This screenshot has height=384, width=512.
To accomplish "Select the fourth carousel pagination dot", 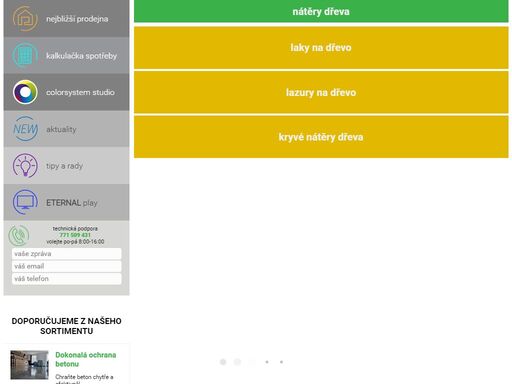I will (x=267, y=362).
